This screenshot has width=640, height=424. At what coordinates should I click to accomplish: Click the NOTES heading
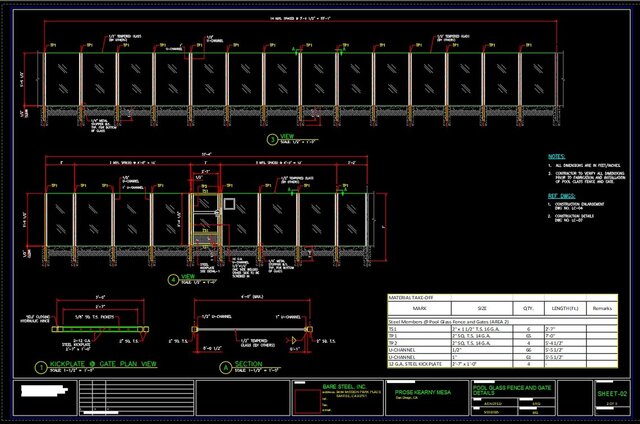pyautogui.click(x=556, y=157)
